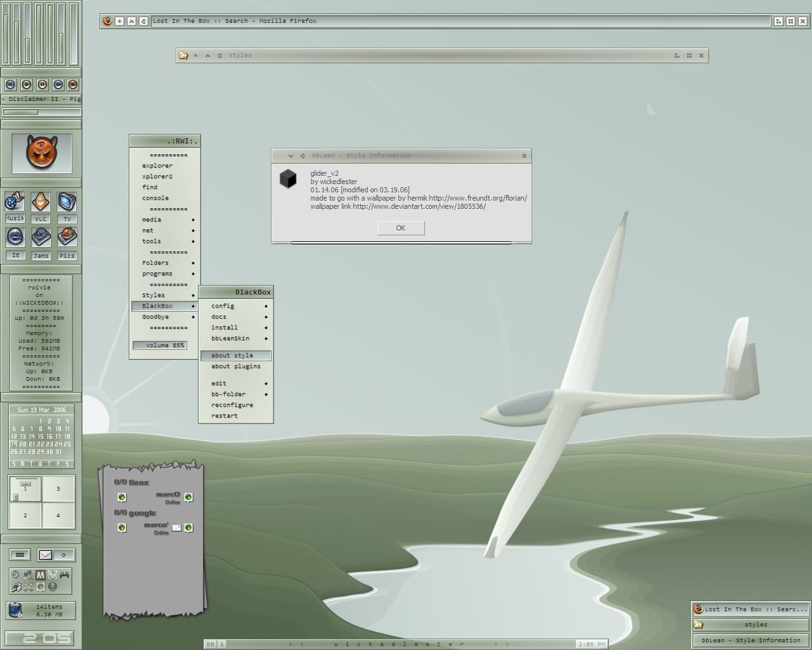The image size is (812, 650).
Task: Open the Musik launcher icon
Action: click(15, 202)
